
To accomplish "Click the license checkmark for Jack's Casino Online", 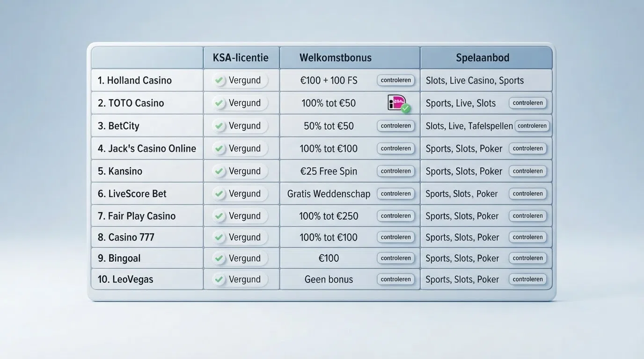I will [219, 149].
